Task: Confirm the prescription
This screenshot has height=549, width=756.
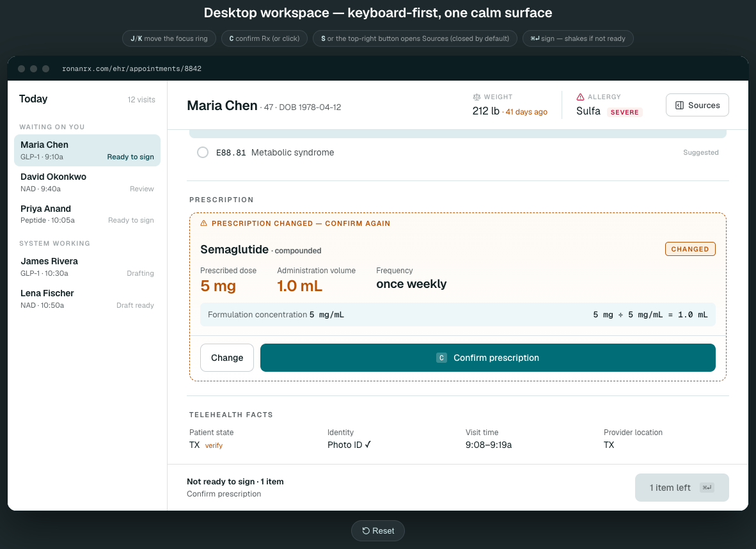Action: (x=487, y=358)
